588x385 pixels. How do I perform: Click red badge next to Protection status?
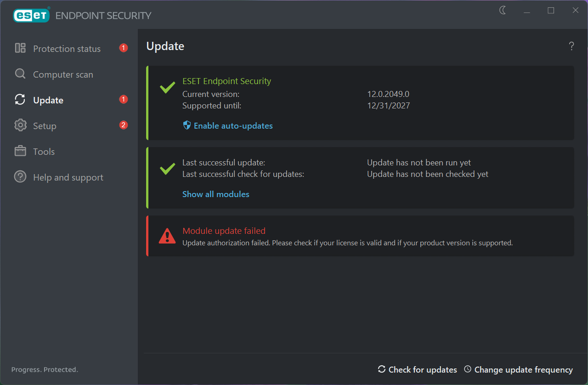click(x=124, y=48)
